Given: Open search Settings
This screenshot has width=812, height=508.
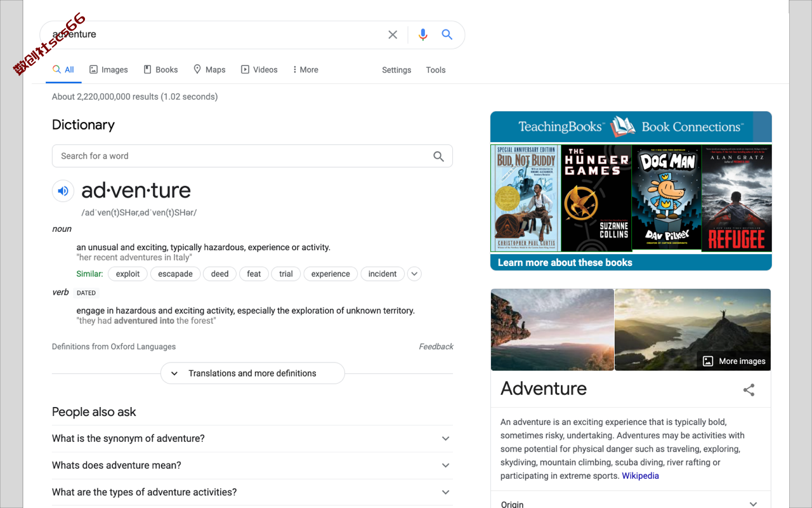Looking at the screenshot, I should [x=396, y=70].
